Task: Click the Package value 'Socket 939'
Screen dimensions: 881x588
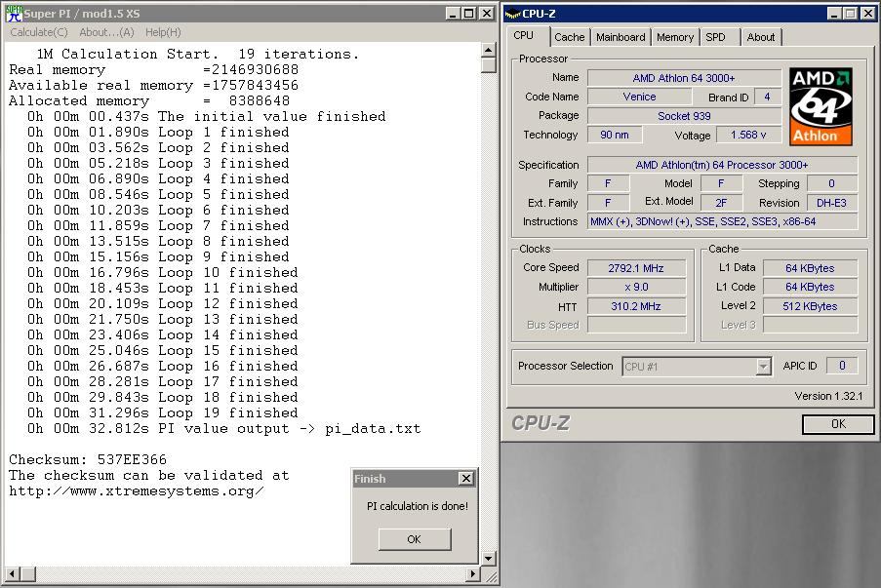Action: tap(684, 116)
